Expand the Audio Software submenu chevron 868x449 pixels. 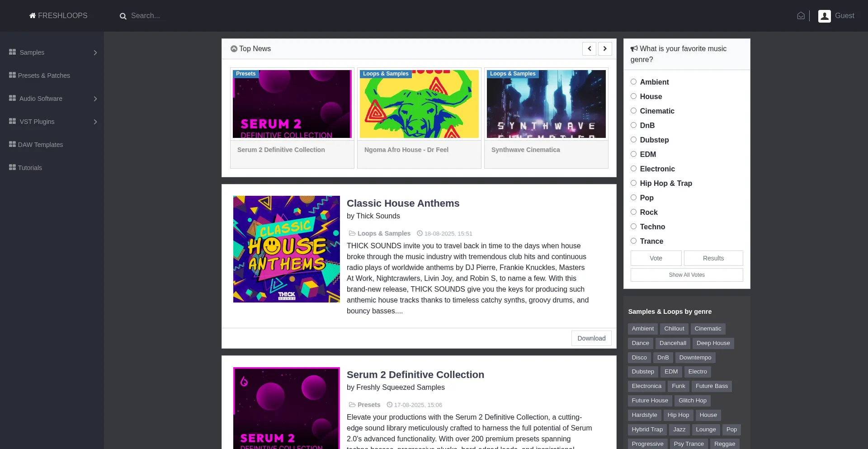[95, 99]
